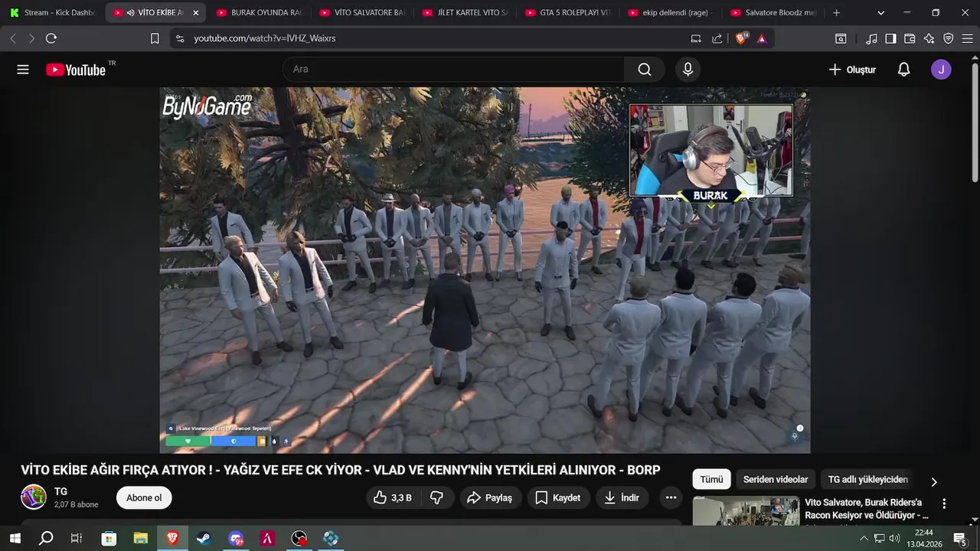Click the youtube.com address bar URL
Viewport: 980px width, 551px height.
coord(264,38)
